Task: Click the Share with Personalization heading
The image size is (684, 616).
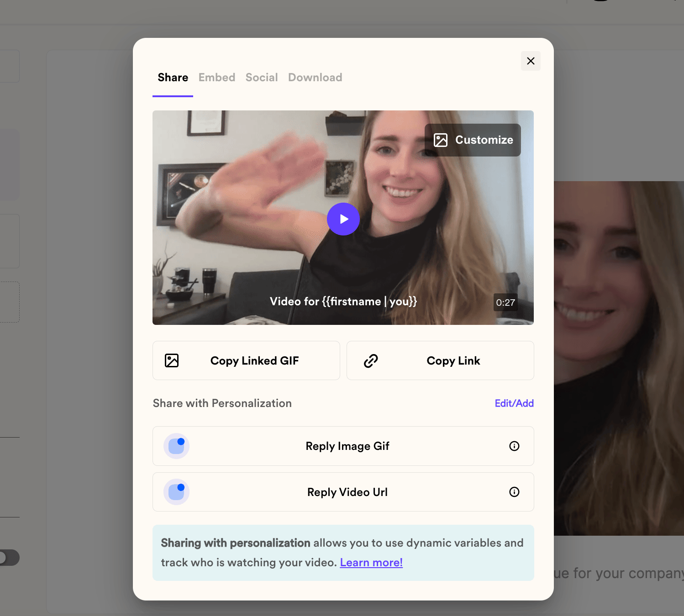Action: 222,403
